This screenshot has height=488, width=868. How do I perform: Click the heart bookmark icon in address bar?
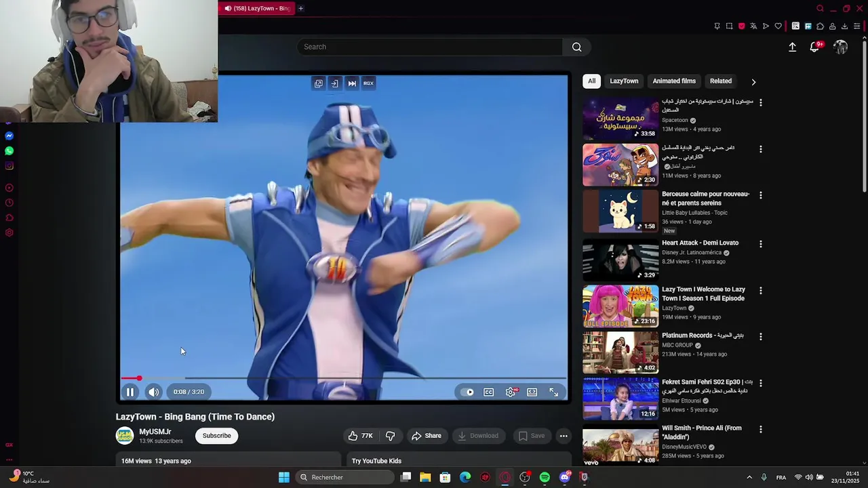tap(778, 26)
